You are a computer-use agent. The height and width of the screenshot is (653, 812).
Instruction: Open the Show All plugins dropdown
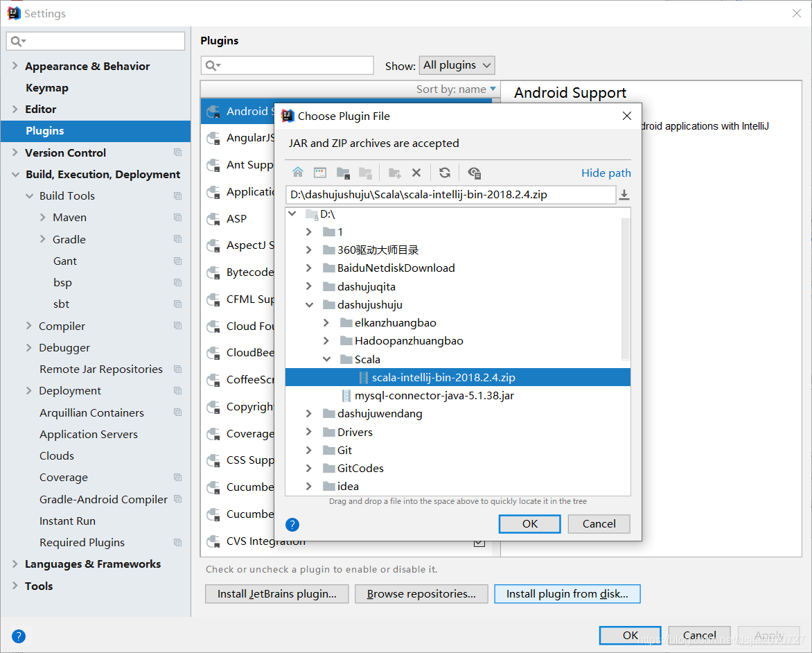pos(457,65)
